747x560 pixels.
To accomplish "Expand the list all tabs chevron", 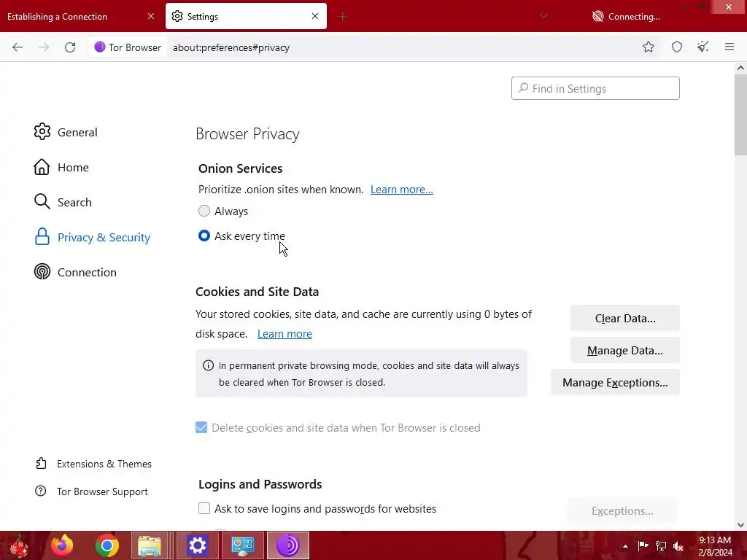I will point(543,16).
